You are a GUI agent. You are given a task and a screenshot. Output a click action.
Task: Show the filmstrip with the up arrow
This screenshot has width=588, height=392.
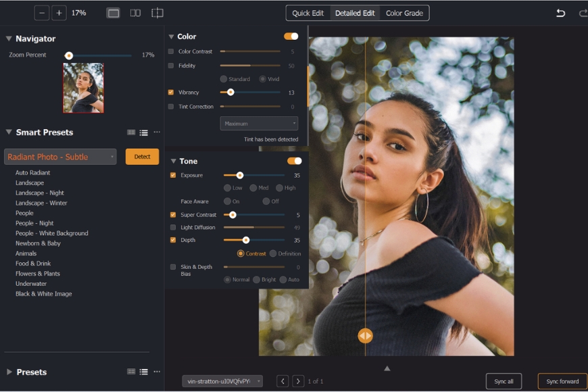coord(387,368)
